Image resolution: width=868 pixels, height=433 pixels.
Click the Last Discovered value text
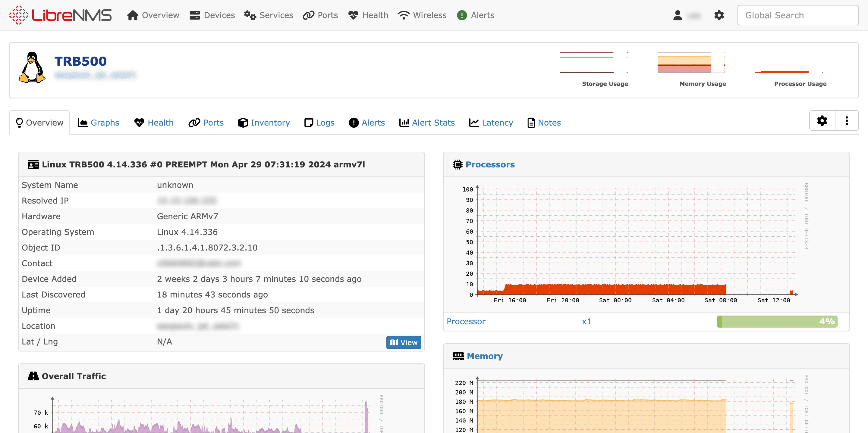(212, 294)
